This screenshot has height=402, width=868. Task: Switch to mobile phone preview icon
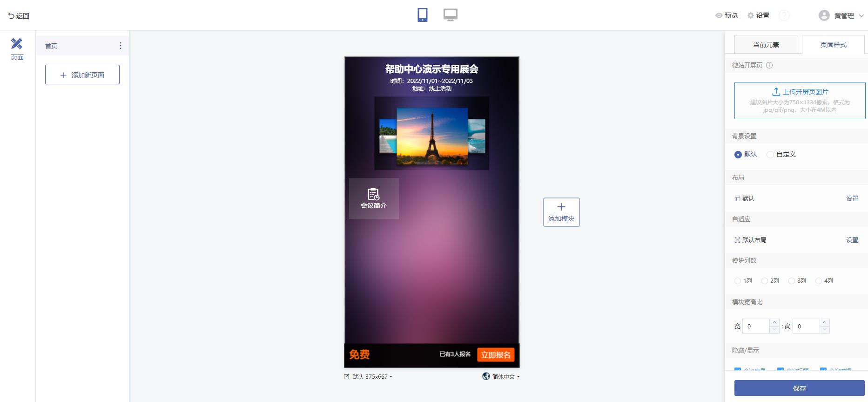click(x=423, y=15)
